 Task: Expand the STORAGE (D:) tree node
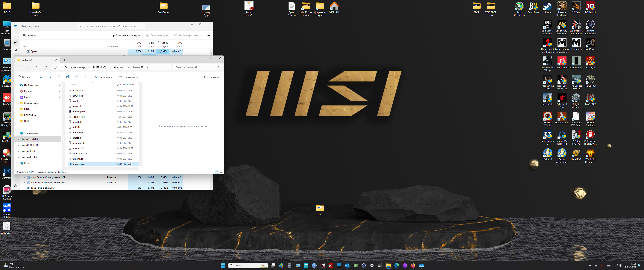pyautogui.click(x=19, y=145)
